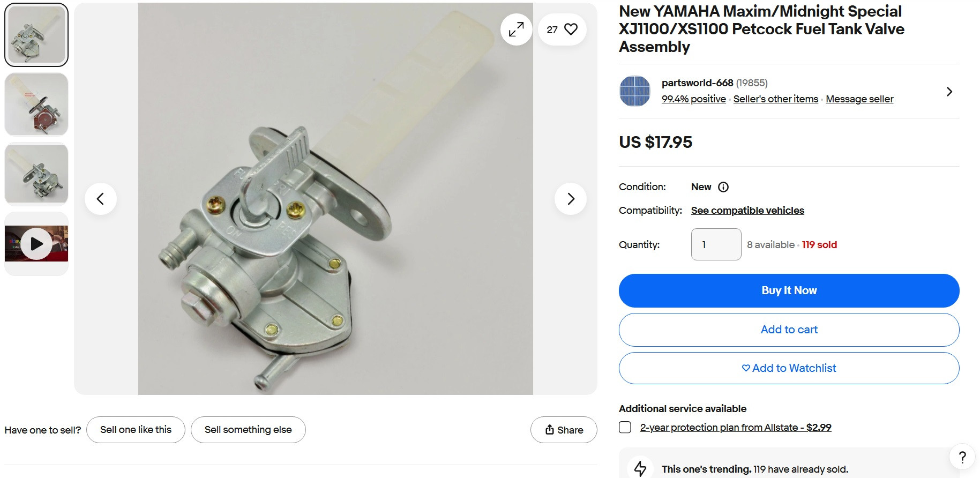This screenshot has width=980, height=478.
Task: Click the partsworld-668 seller avatar
Action: tap(634, 91)
